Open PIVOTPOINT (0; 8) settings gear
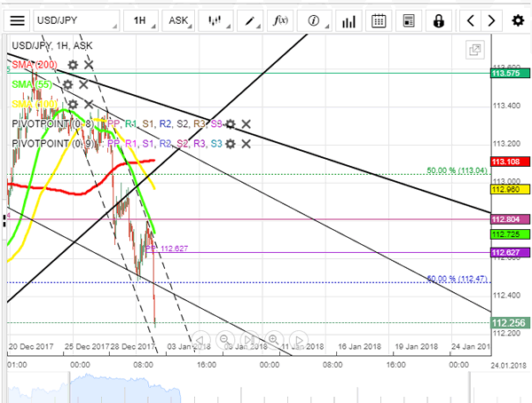 (230, 124)
